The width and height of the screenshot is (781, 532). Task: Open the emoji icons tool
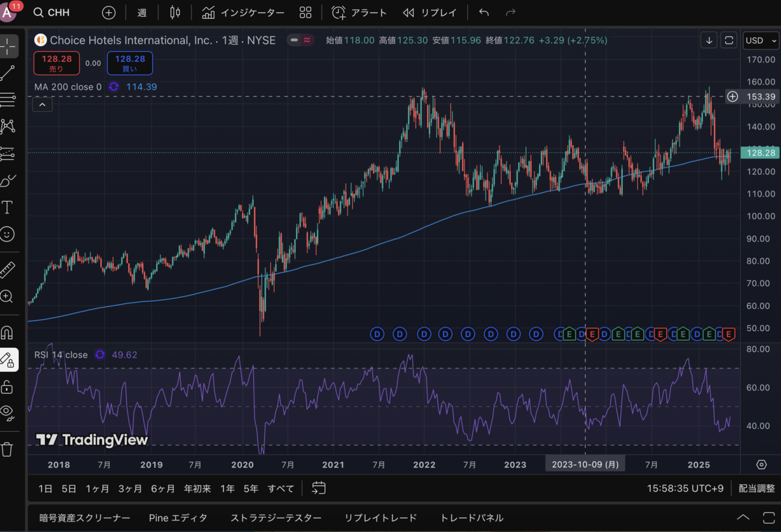tap(7, 234)
